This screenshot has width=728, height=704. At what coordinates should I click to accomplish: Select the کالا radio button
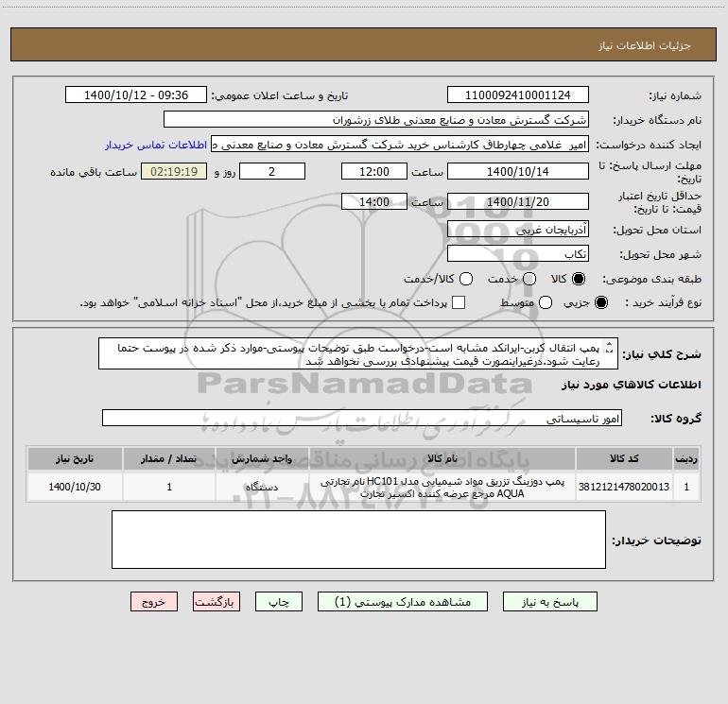pyautogui.click(x=579, y=279)
